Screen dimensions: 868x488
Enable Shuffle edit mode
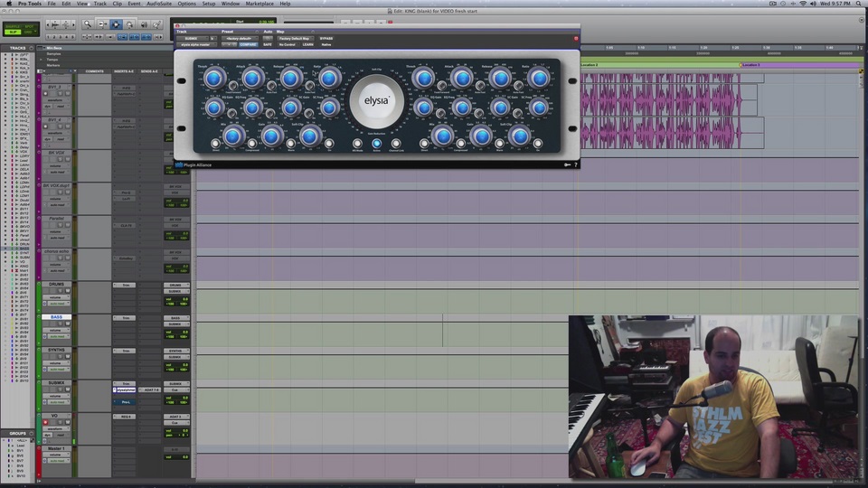pos(12,26)
